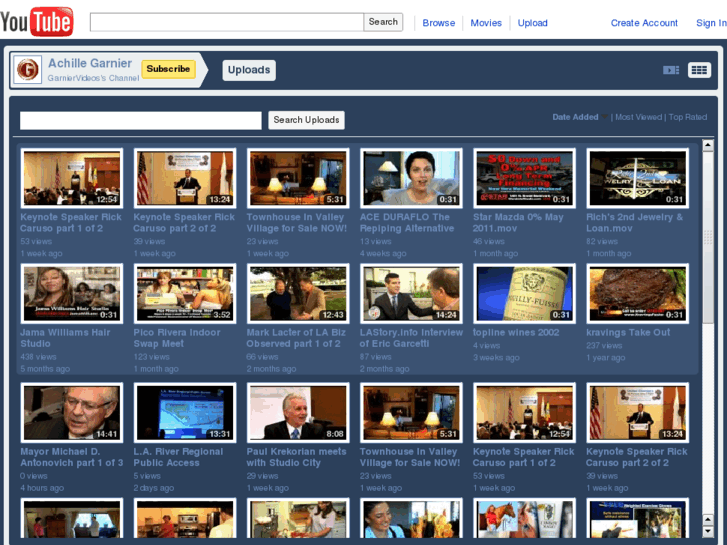
Task: Open the GarnierVideos channel avatar icon
Action: coord(27,70)
